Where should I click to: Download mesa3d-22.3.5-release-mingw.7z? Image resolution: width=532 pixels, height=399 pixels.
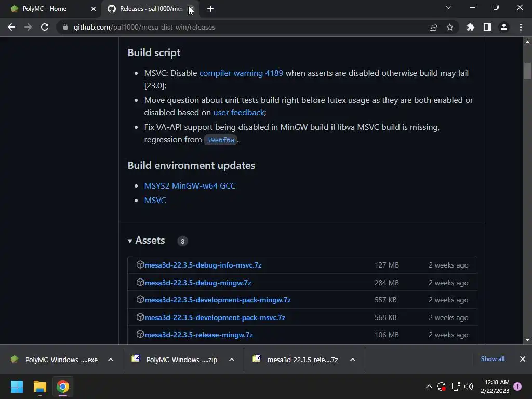click(x=198, y=335)
